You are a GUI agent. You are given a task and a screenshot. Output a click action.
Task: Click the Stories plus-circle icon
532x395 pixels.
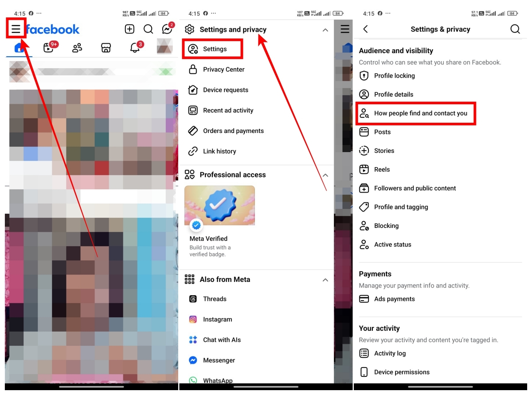tap(364, 151)
